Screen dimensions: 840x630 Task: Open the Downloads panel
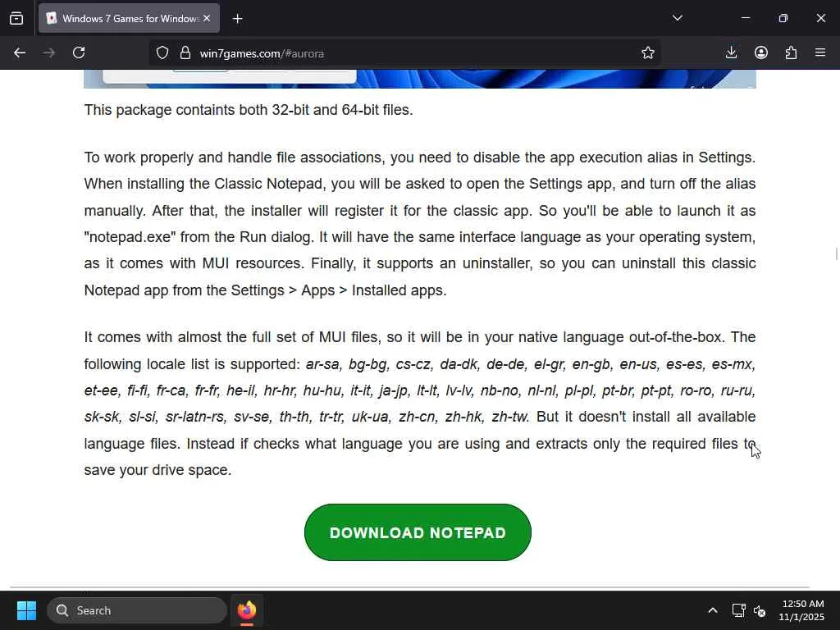[731, 52]
